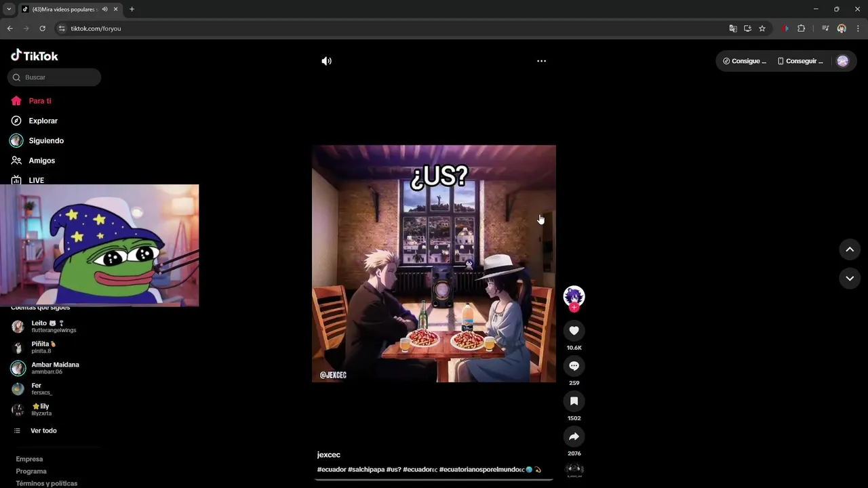The height and width of the screenshot is (488, 868).
Task: Click the Buscar search field
Action: pyautogui.click(x=54, y=77)
